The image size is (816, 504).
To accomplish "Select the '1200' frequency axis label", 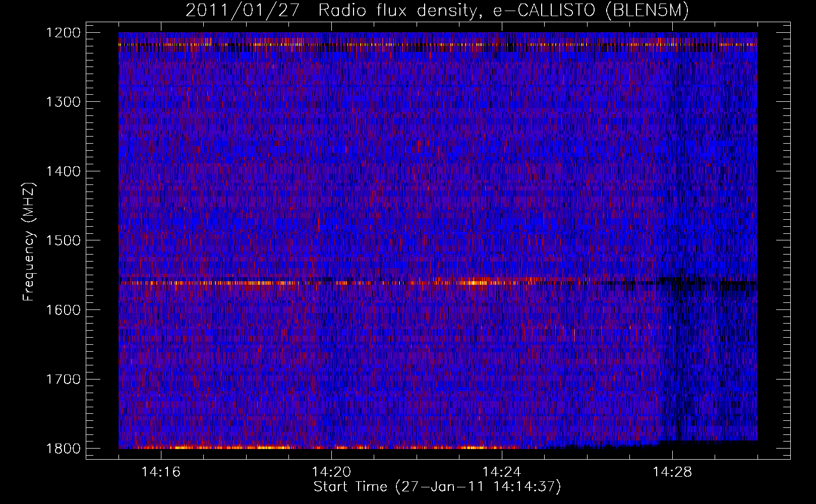I will click(63, 33).
